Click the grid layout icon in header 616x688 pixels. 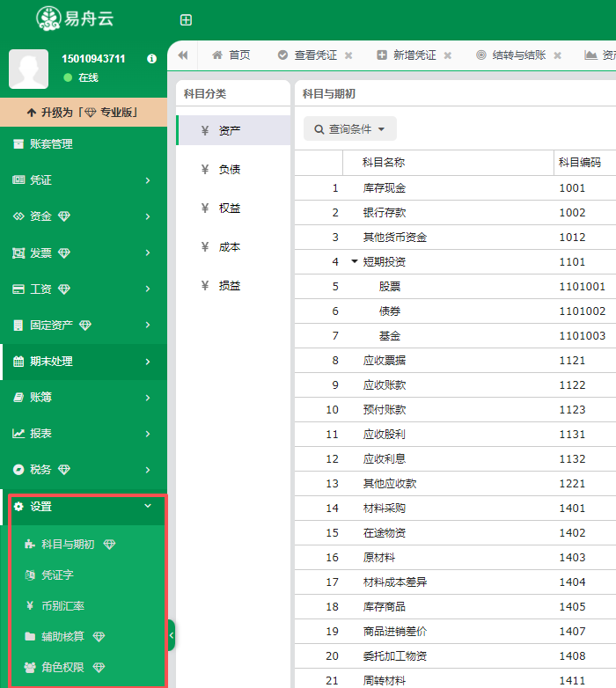point(186,20)
